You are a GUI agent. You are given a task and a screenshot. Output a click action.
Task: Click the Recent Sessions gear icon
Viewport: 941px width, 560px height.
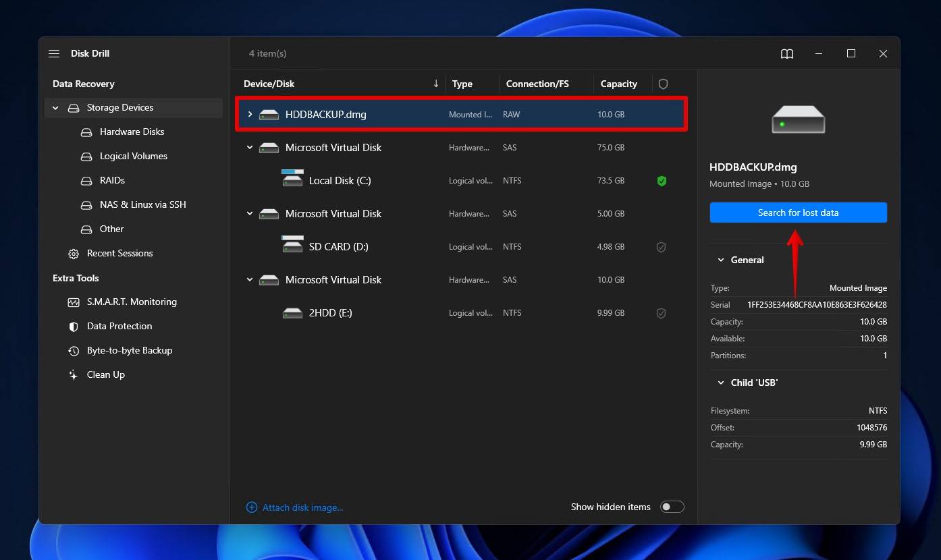point(74,254)
